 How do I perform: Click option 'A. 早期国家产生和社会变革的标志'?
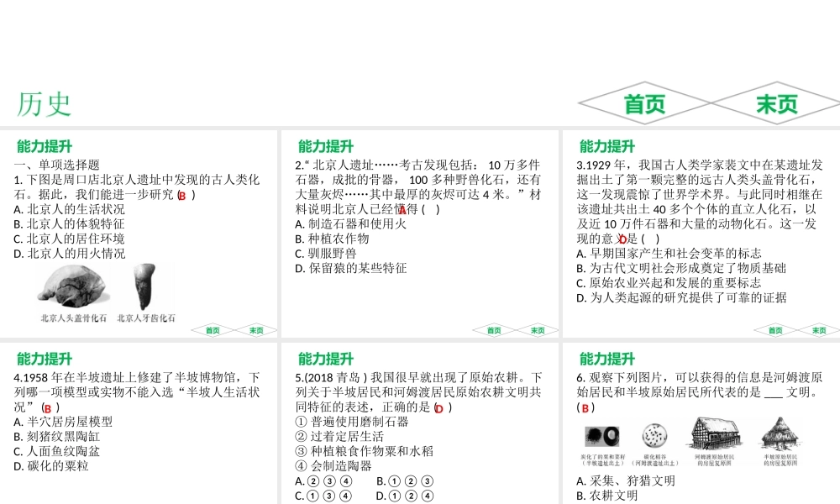(x=669, y=254)
